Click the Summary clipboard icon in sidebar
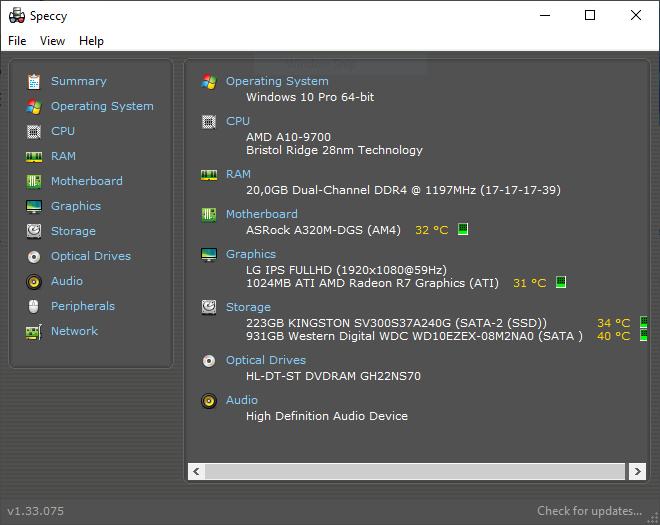The height and width of the screenshot is (525, 660). coord(34,81)
